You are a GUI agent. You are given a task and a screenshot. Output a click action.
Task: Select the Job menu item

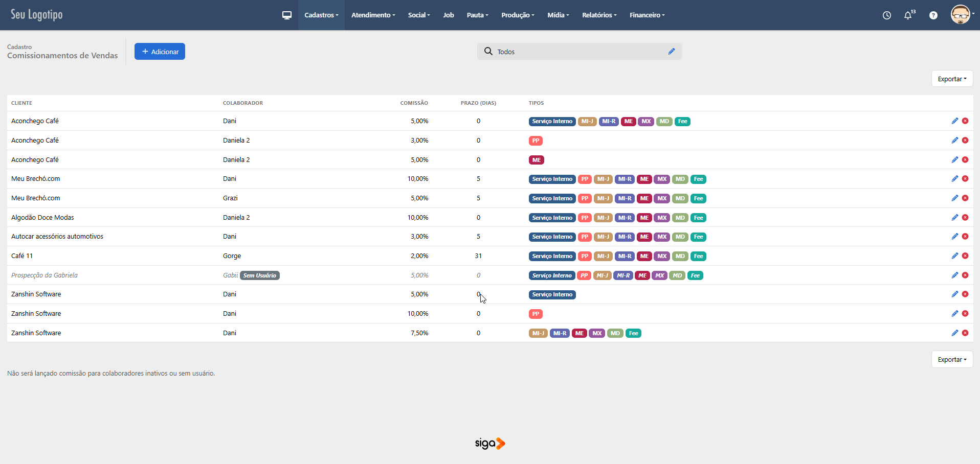pyautogui.click(x=449, y=15)
